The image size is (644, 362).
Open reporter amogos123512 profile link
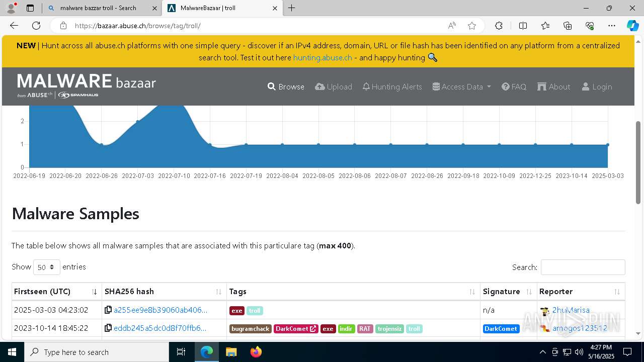[580, 328]
